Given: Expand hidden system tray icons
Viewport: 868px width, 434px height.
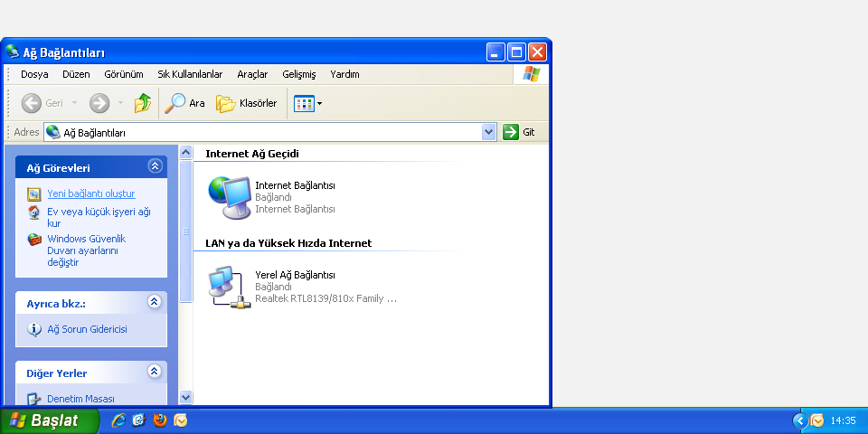Looking at the screenshot, I should [800, 420].
